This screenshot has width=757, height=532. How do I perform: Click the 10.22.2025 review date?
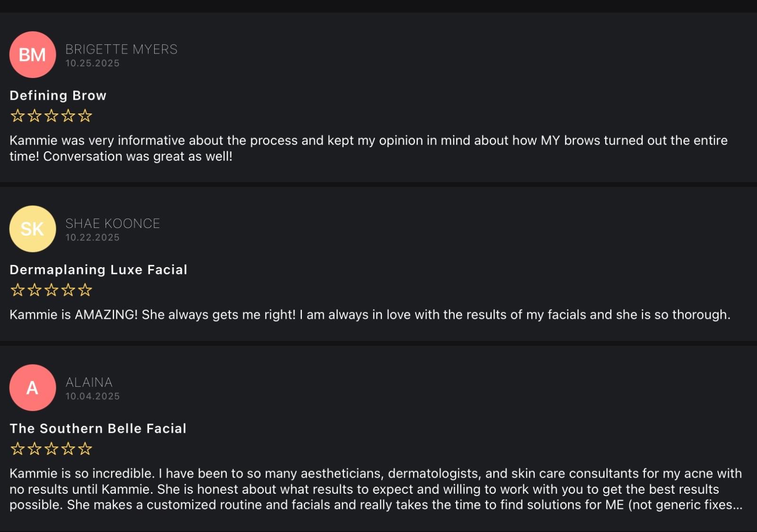point(92,237)
